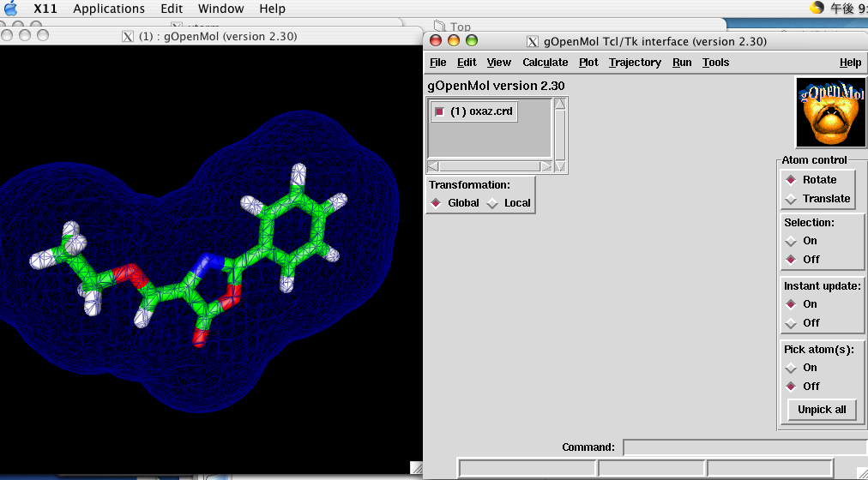868x480 pixels.
Task: Turn Pick atom(s) On
Action: 801,368
